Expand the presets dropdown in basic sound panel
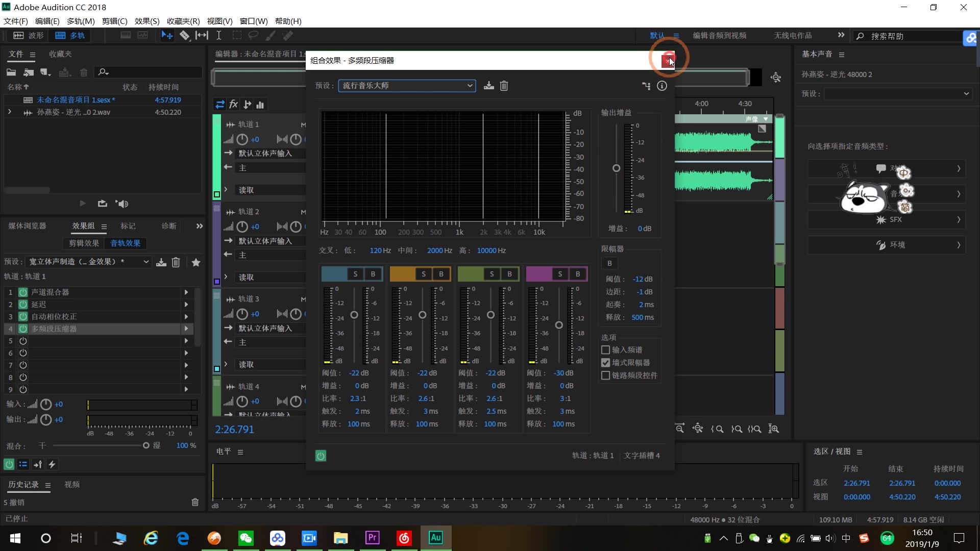 967,94
